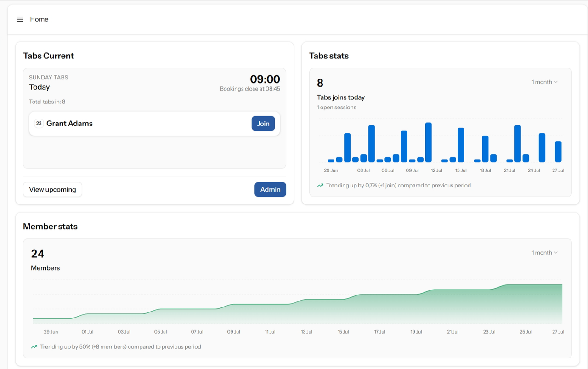This screenshot has height=369, width=588.
Task: Click the 15 Jul label on bar chart
Action: (461, 170)
